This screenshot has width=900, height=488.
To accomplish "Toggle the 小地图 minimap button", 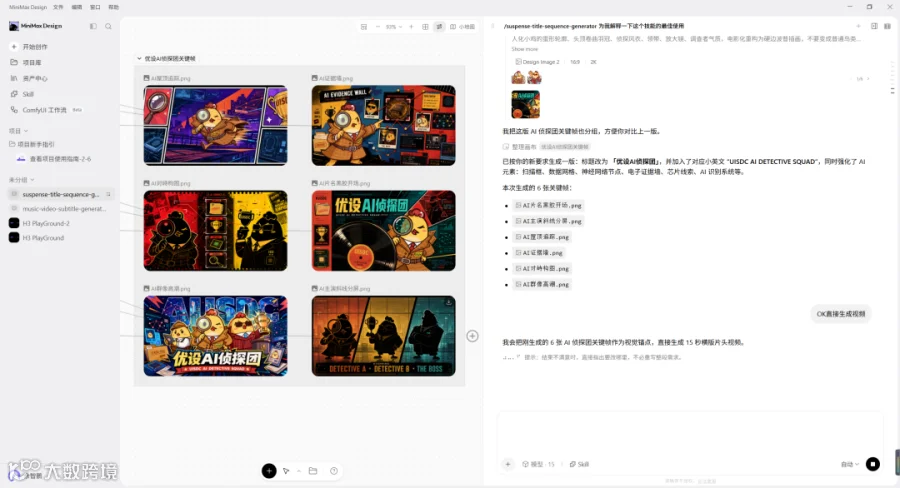I will point(462,27).
